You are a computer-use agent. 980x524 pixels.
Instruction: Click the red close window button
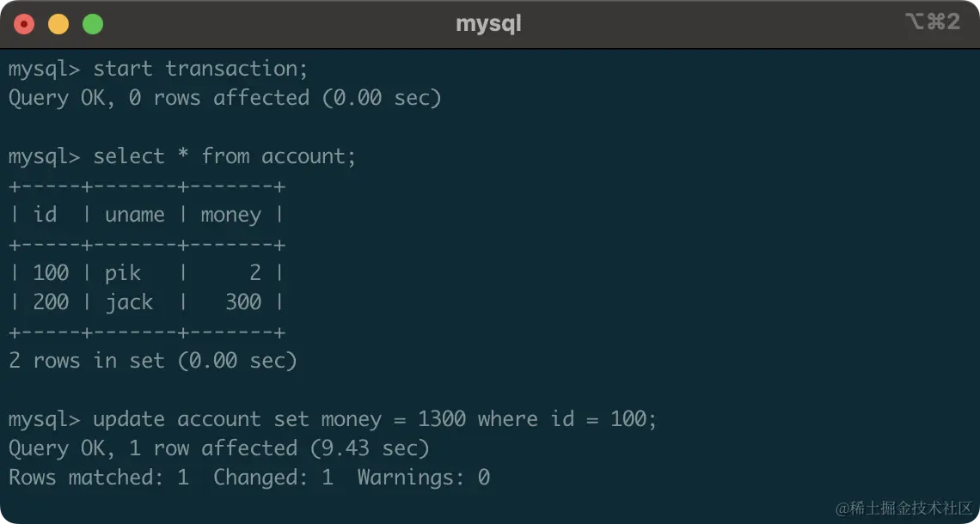pos(24,24)
